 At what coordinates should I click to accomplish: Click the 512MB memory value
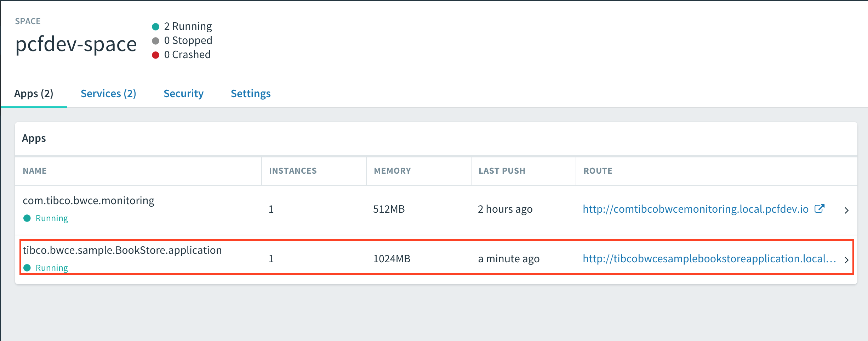click(389, 209)
